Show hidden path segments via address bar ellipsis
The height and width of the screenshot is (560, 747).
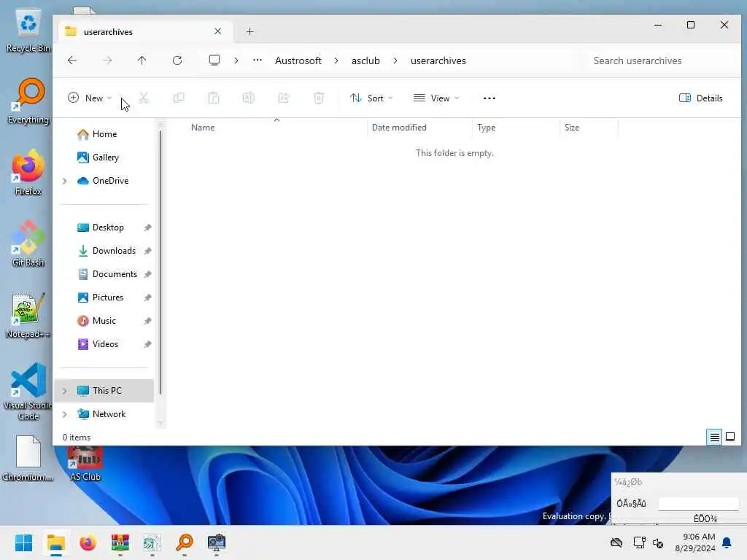(x=258, y=61)
